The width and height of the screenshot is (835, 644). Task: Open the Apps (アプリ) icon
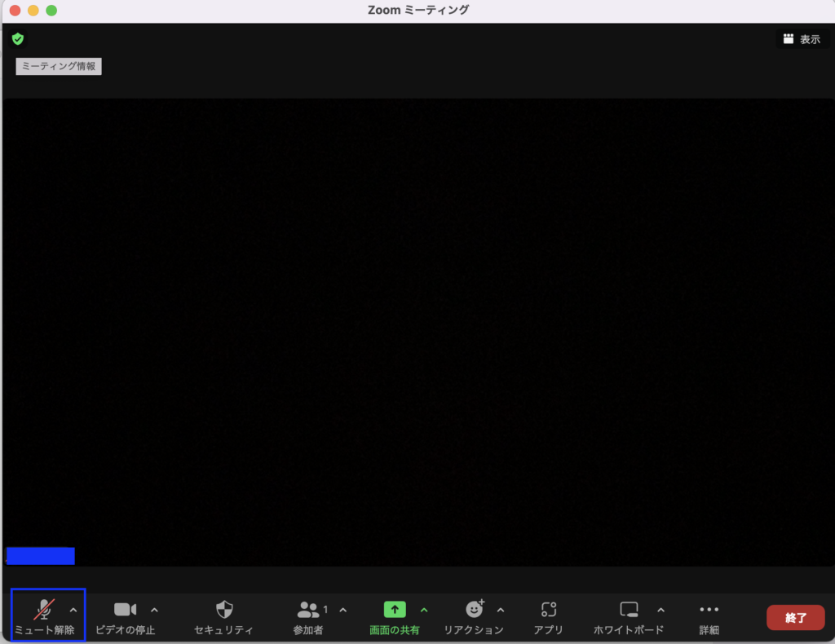tap(549, 610)
